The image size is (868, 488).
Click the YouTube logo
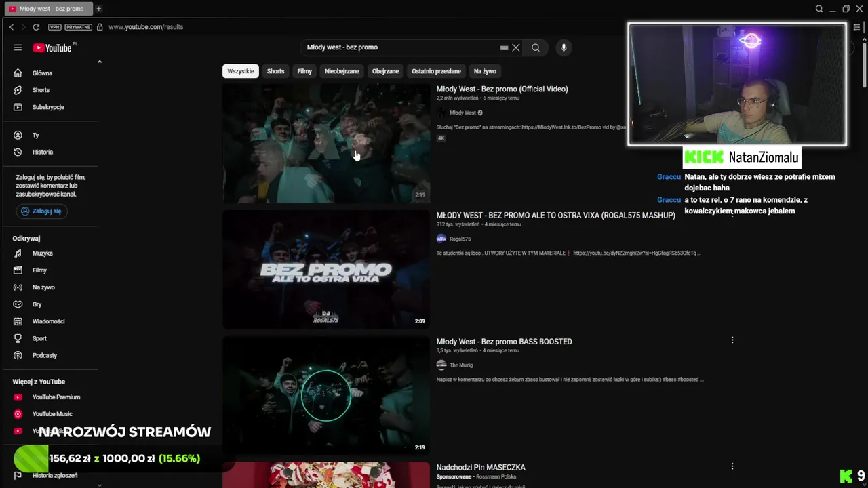pos(52,47)
